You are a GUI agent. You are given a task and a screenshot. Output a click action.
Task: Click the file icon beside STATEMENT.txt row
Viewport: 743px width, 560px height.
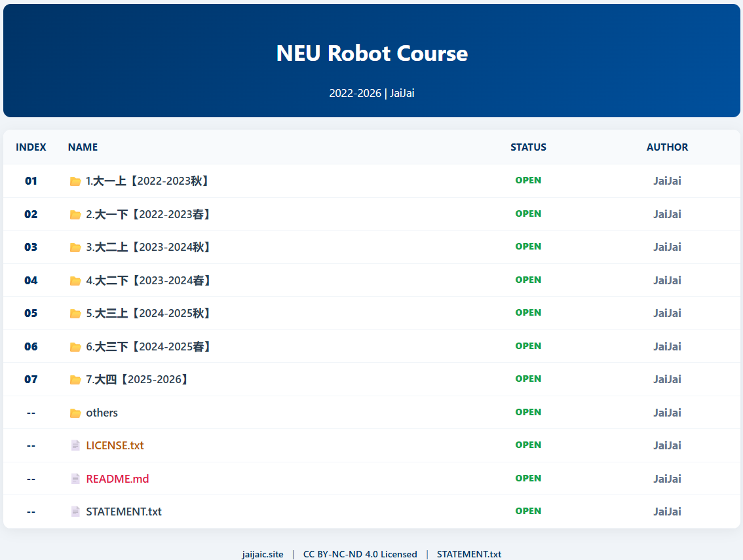[x=75, y=511]
